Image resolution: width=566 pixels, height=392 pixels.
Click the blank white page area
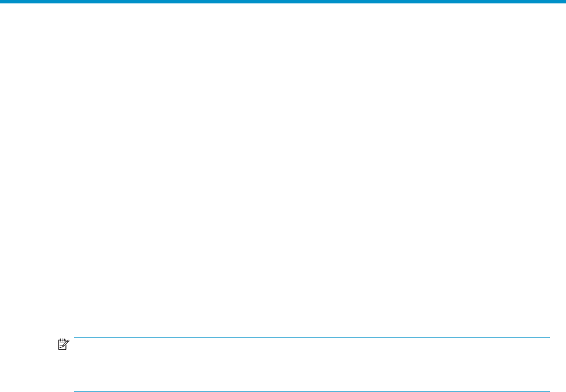pyautogui.click(x=283, y=170)
